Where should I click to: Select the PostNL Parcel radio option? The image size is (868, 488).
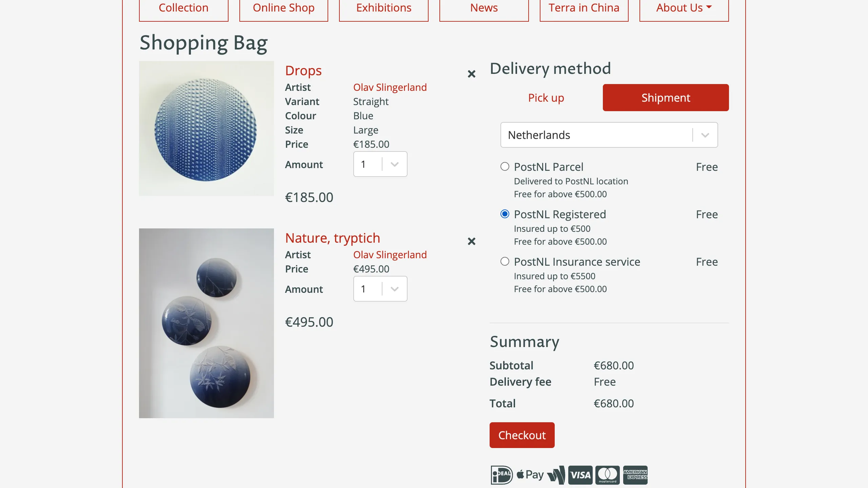point(505,167)
